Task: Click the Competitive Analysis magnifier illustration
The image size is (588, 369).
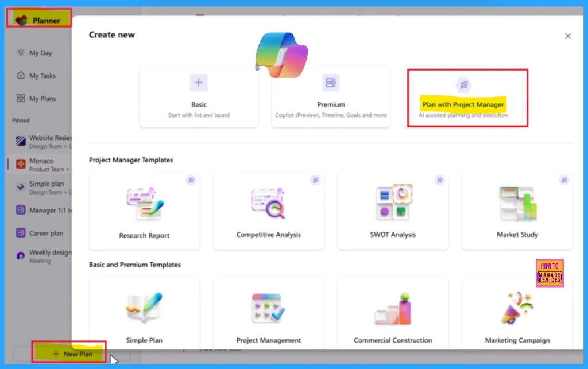Action: coord(269,203)
